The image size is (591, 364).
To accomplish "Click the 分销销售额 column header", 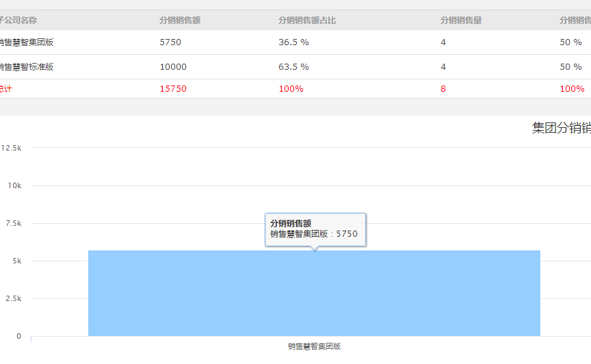I will point(180,21).
